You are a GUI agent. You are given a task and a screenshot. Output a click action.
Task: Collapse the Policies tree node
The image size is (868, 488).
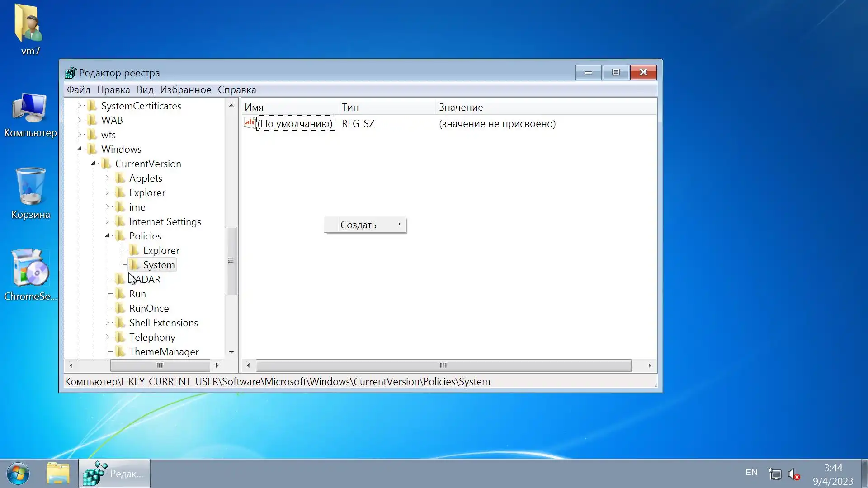[107, 235]
